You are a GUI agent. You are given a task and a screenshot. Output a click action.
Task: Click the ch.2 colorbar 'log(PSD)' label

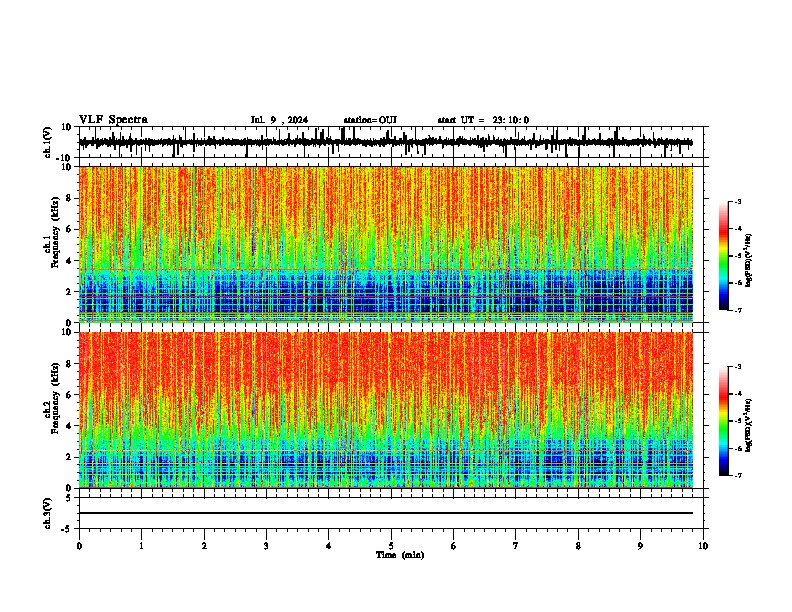pyautogui.click(x=749, y=425)
